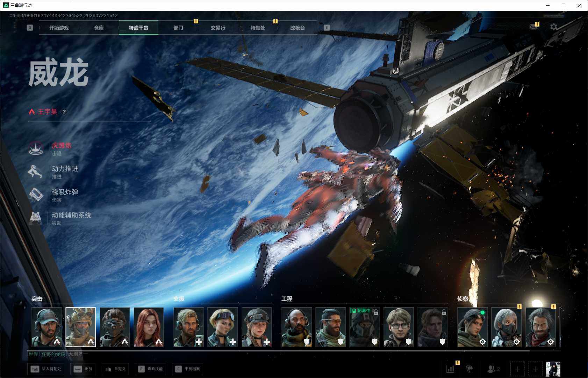Open the settings gear icon
Screen dimensions: 588x378
[554, 27]
